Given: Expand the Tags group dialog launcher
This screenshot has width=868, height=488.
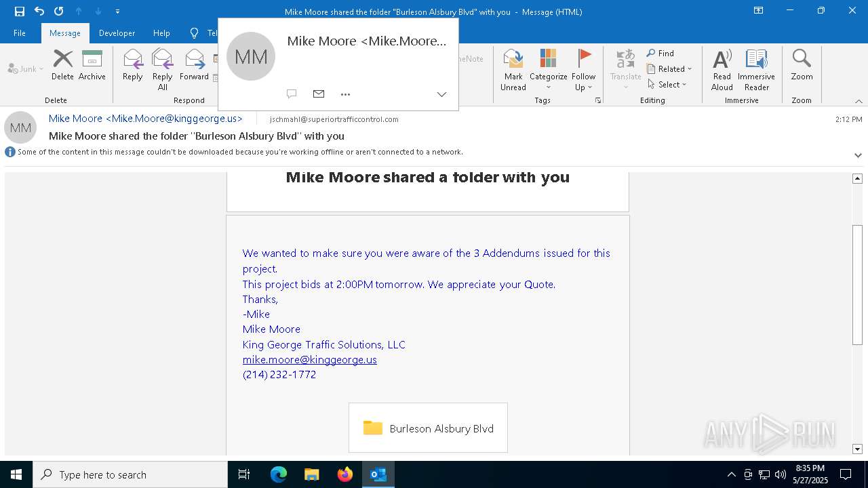Looking at the screenshot, I should (598, 100).
